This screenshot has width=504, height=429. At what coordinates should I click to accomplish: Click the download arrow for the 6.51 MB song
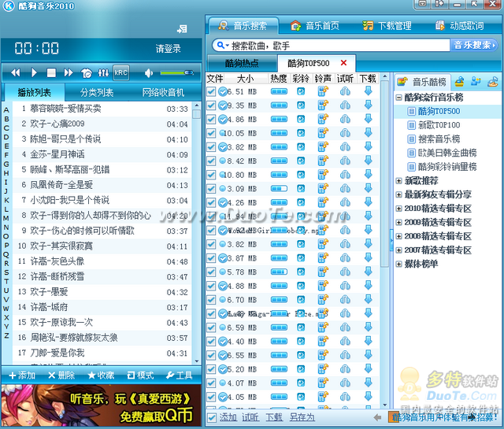tap(368, 91)
